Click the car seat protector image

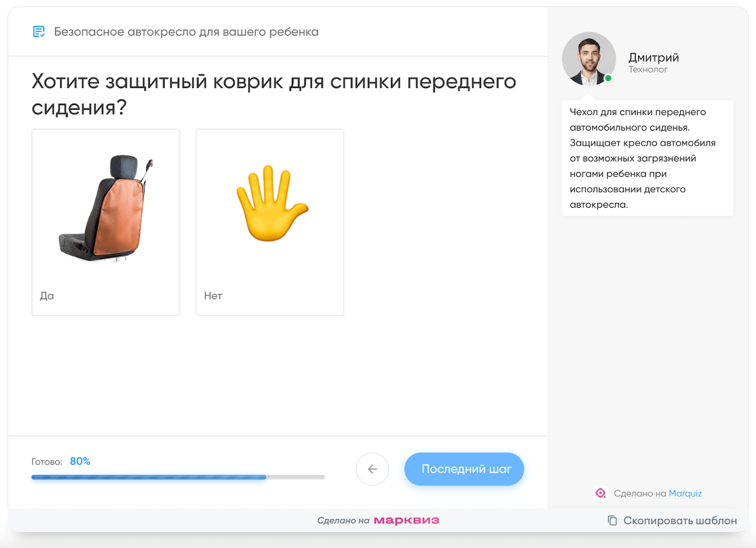106,208
